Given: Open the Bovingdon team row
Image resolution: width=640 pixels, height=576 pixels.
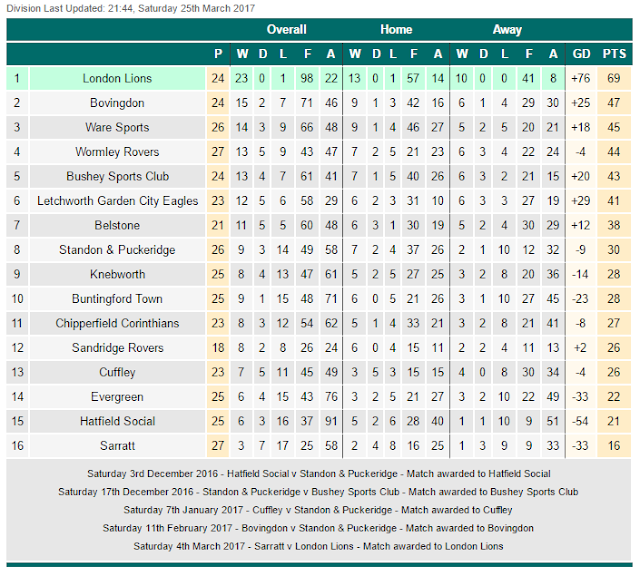Looking at the screenshot, I should pyautogui.click(x=116, y=102).
